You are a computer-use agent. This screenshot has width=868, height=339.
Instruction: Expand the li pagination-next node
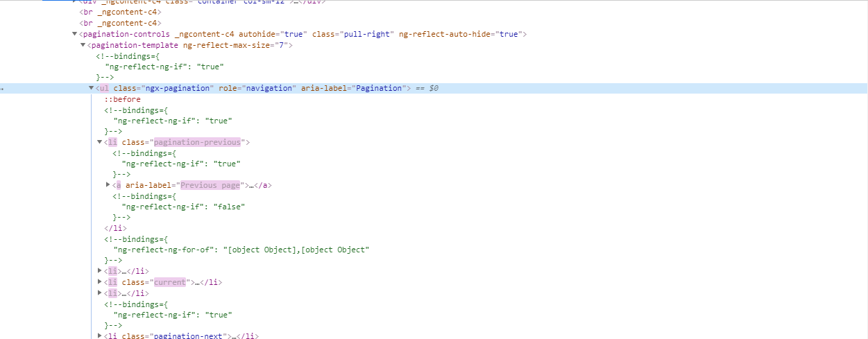point(99,336)
